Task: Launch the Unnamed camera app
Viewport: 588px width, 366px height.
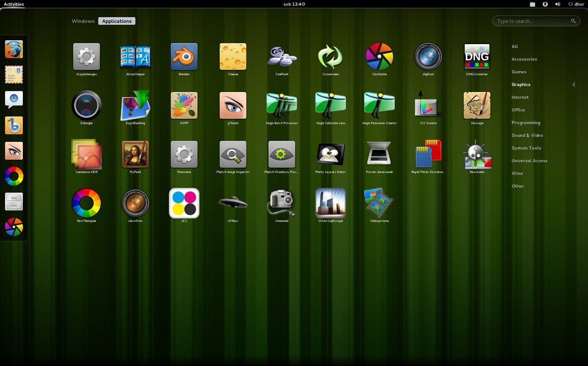Action: (282, 203)
